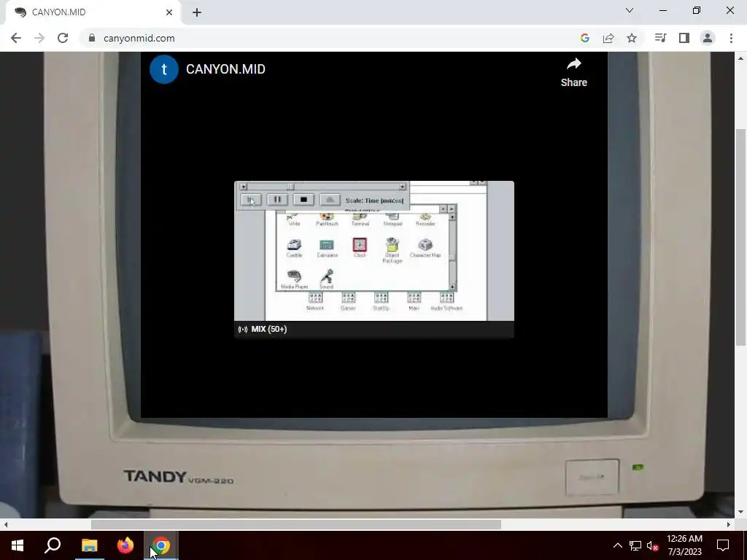Reload the canyonmid.com page
Image resolution: width=747 pixels, height=560 pixels.
63,38
